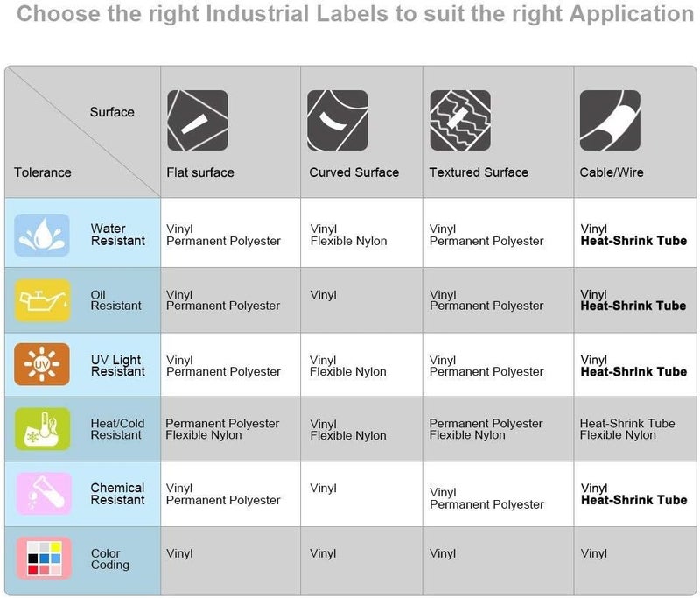Click Heat-Shrink Tube in the Water Resistant row

tap(633, 241)
